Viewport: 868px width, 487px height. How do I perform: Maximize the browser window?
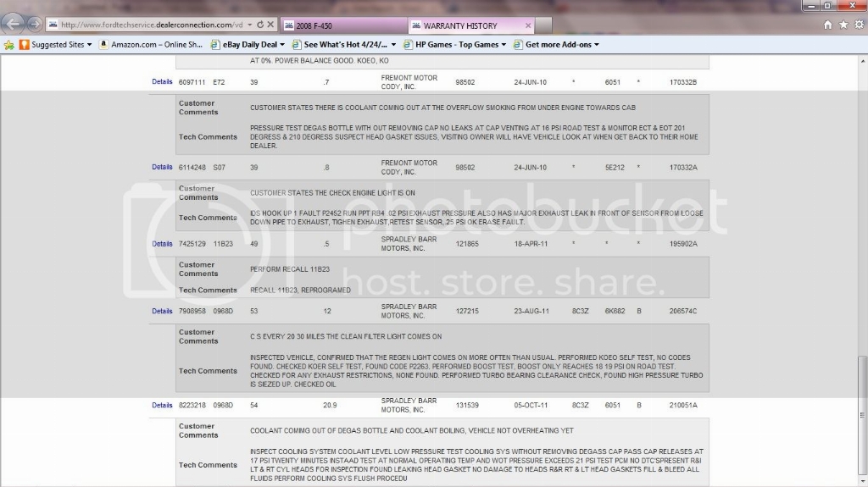tap(827, 6)
